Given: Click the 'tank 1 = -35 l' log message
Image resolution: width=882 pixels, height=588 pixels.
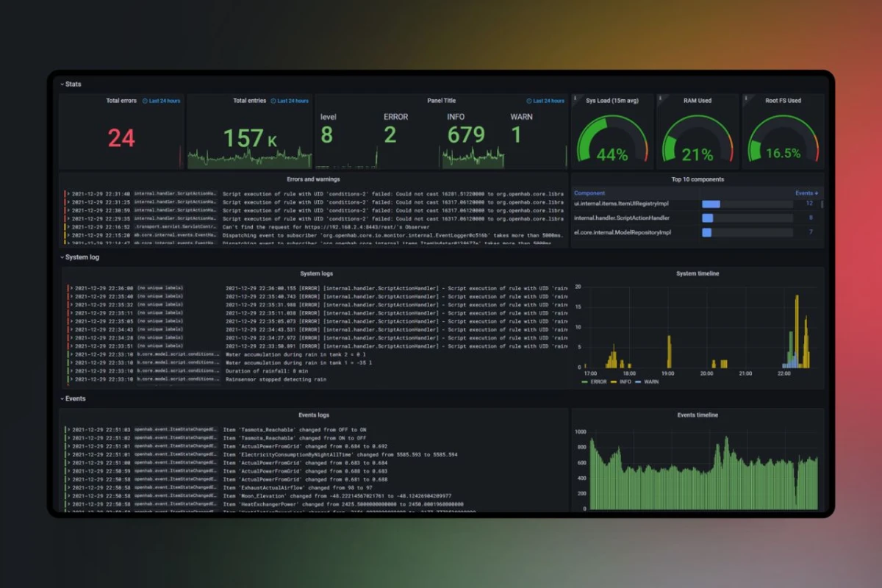Looking at the screenshot, I should [x=298, y=362].
